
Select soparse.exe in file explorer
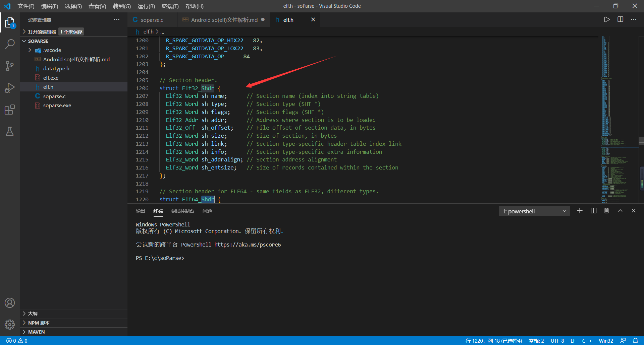click(x=74, y=105)
